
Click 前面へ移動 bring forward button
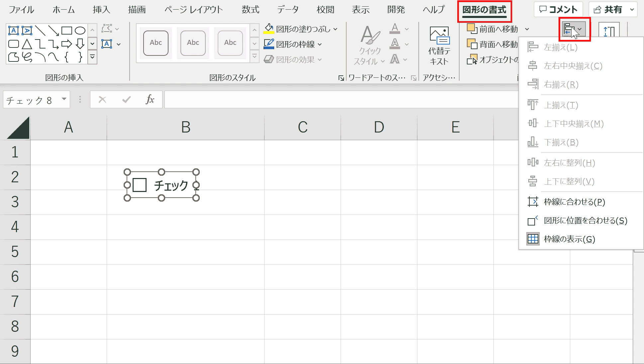pos(492,29)
